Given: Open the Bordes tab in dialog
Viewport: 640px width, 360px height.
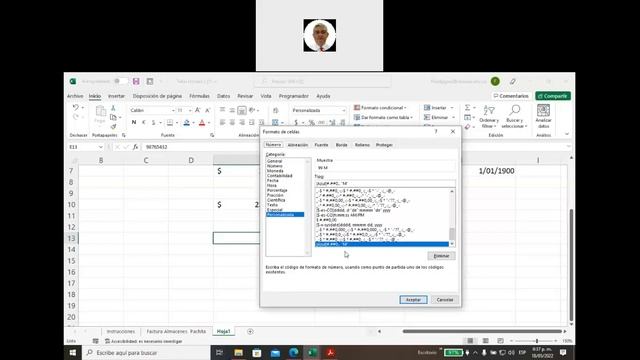Looking at the screenshot, I should (341, 145).
